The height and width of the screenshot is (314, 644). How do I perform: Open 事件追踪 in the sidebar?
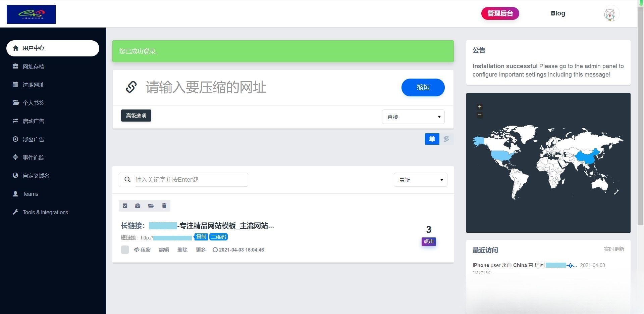(x=34, y=157)
